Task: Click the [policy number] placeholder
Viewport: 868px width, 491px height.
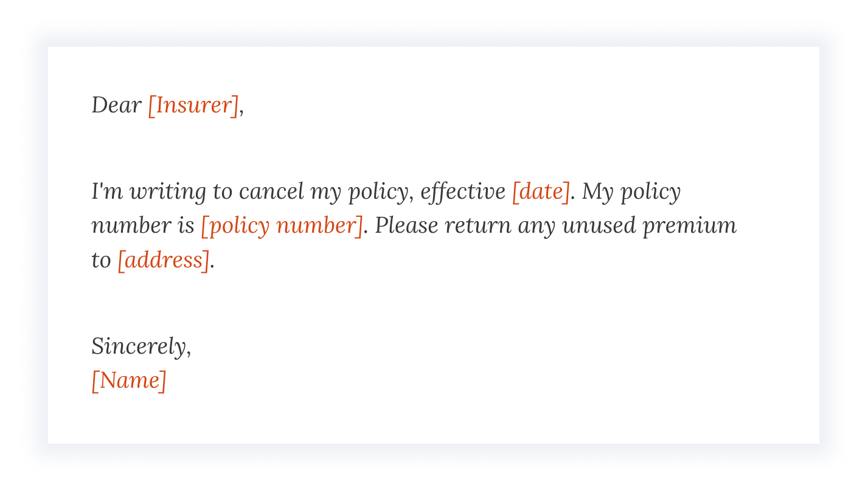Action: (x=282, y=226)
